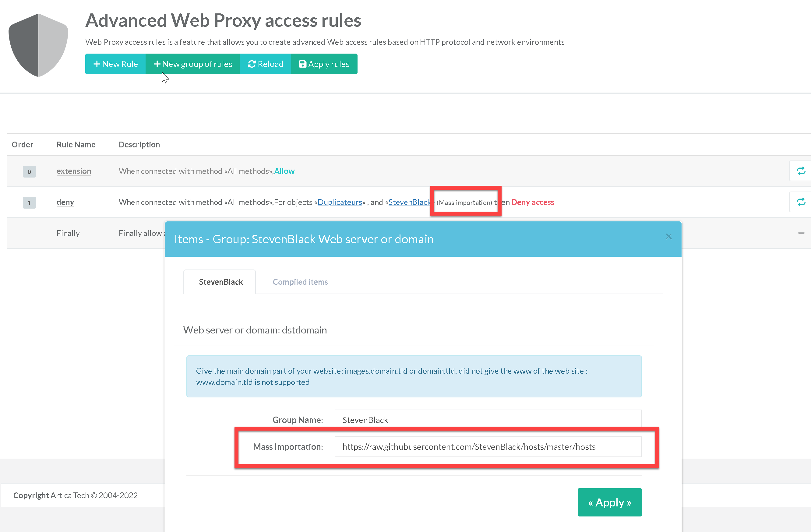This screenshot has height=532, width=811.
Task: Close the StevenBlack items dialog
Action: [668, 237]
